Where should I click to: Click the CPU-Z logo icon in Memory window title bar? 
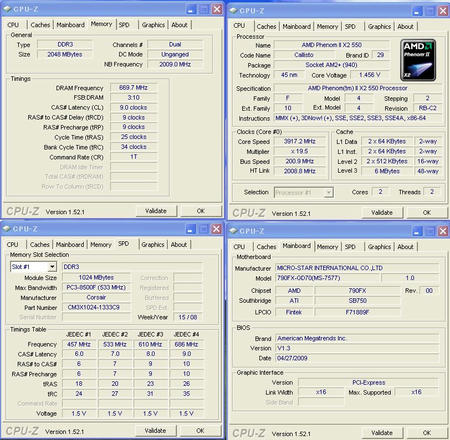(7, 9)
